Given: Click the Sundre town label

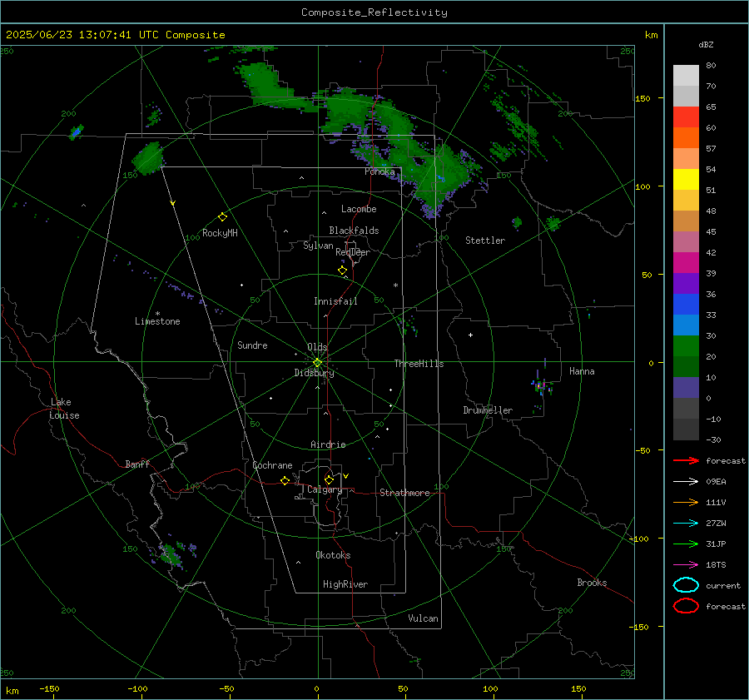Looking at the screenshot, I should 252,345.
